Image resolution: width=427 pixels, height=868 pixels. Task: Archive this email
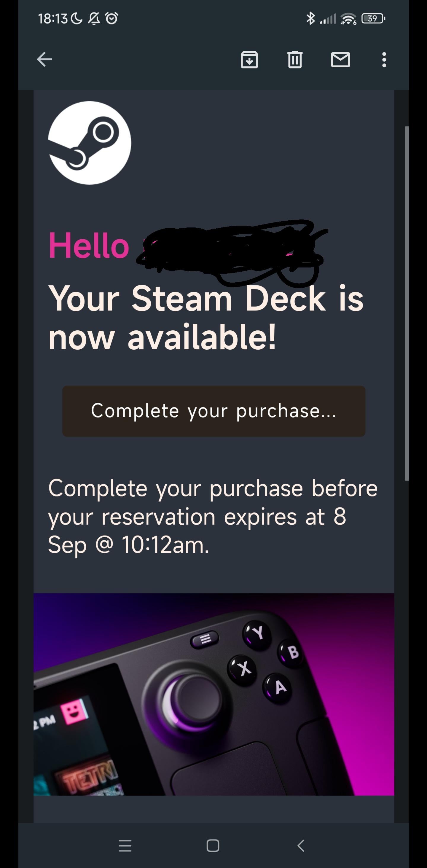249,60
